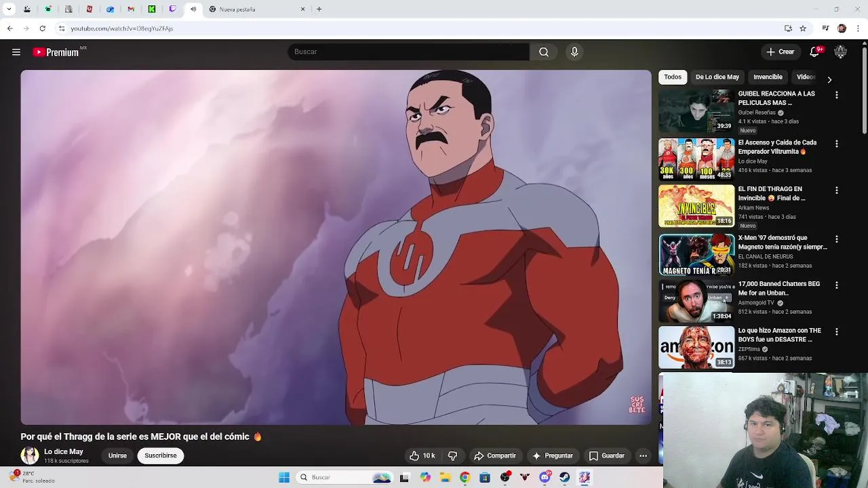Open Microsoft Store from taskbar
Screen dimensions: 868x488
coord(485,477)
